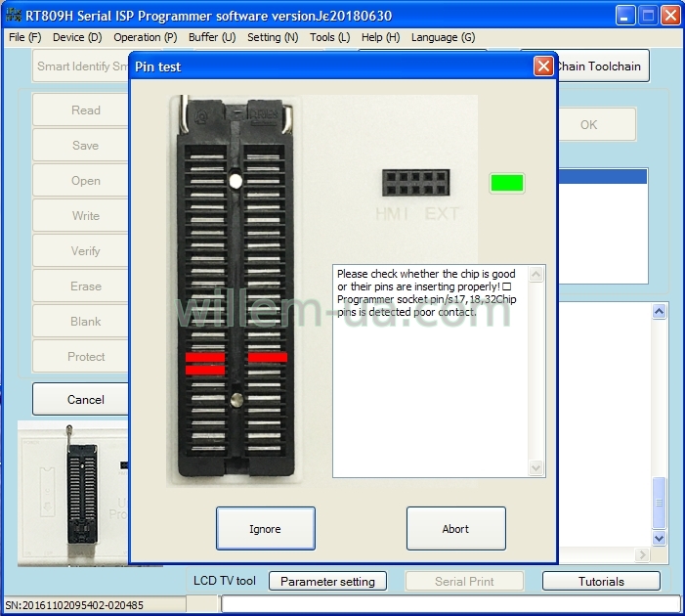Open the Language (G) menu
Image resolution: width=685 pixels, height=616 pixels.
(443, 37)
